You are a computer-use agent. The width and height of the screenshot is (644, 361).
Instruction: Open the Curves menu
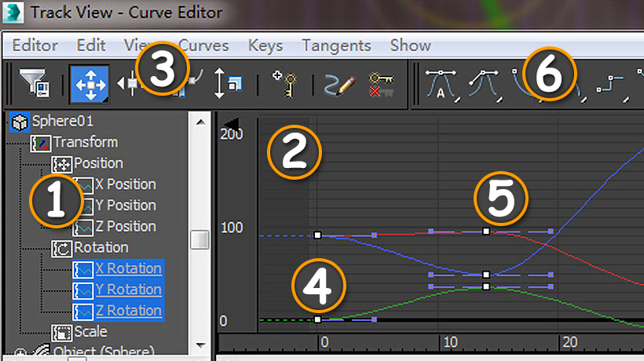point(203,46)
